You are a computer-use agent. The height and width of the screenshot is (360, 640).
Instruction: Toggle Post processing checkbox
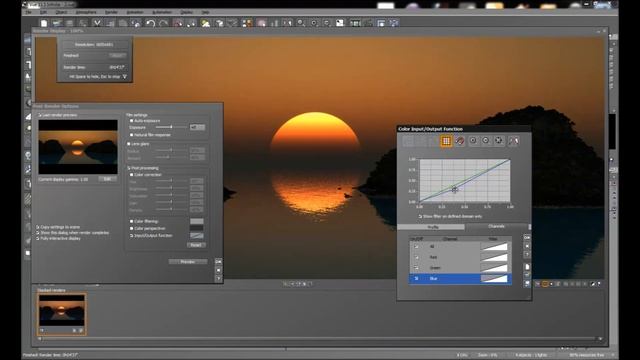[129, 168]
